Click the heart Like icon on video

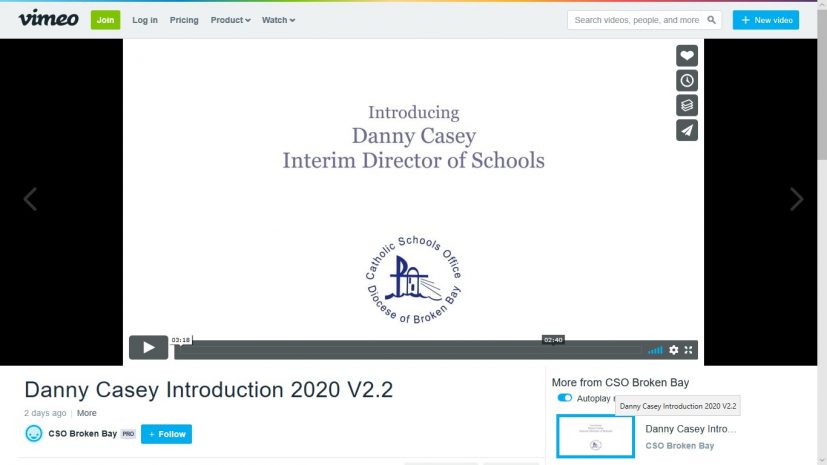click(x=686, y=56)
